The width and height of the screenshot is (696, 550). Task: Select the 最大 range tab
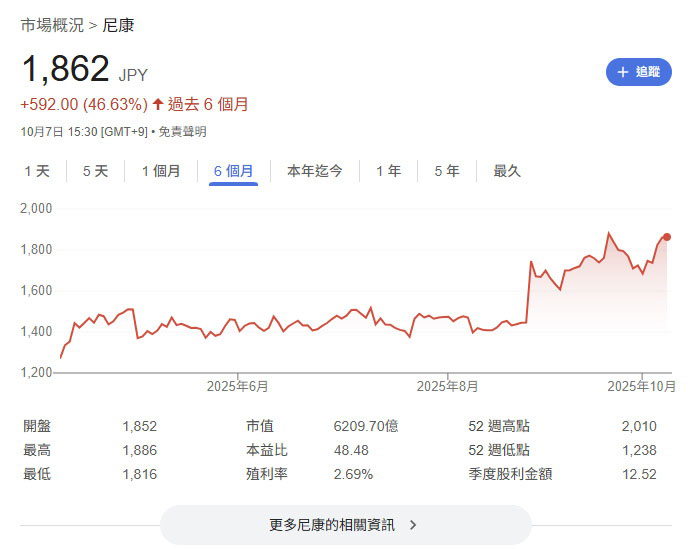click(507, 171)
